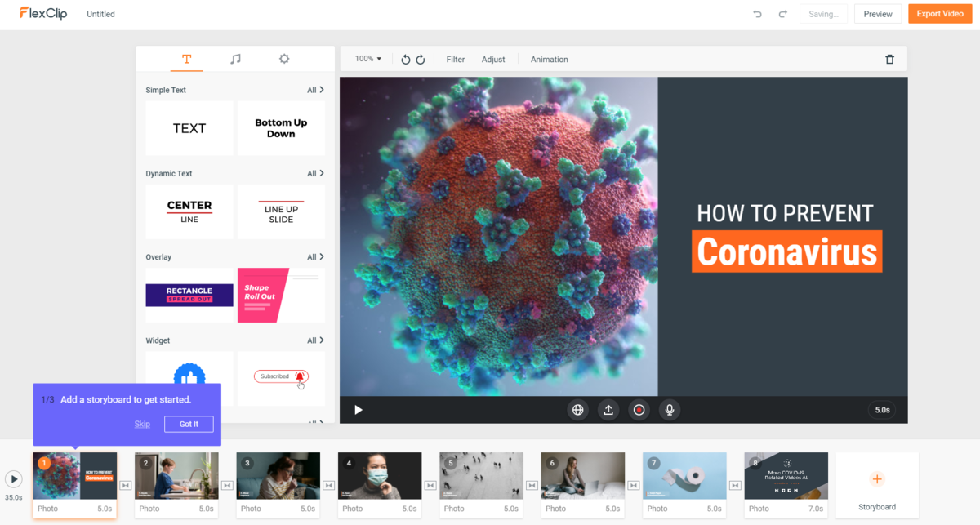Viewport: 980px width, 525px height.
Task: Open the settings gear tab
Action: tap(284, 59)
